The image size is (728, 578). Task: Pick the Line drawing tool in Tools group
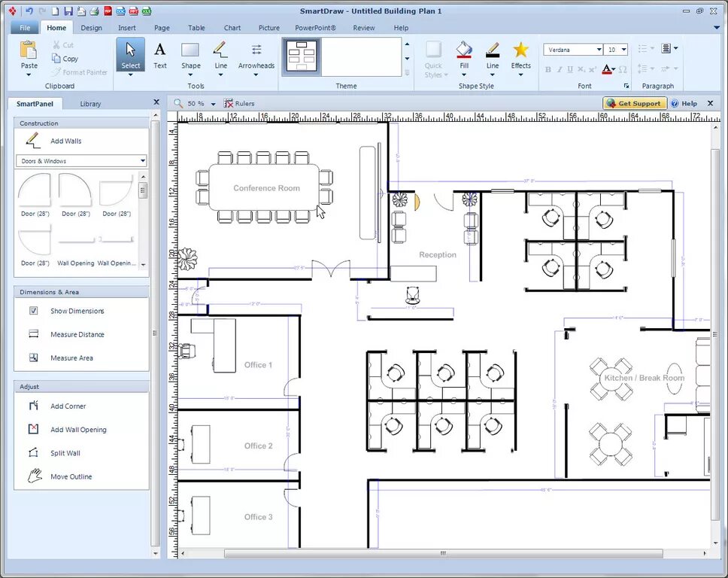pyautogui.click(x=220, y=55)
